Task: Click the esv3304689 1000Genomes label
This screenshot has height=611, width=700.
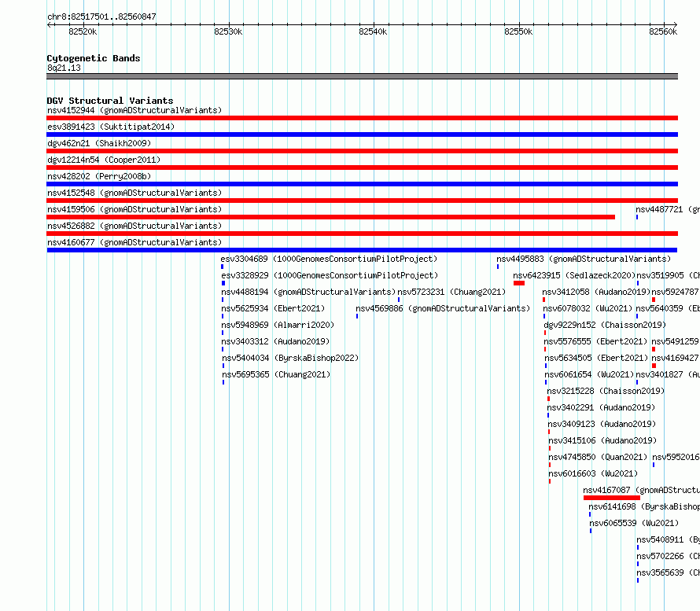Action: point(329,259)
